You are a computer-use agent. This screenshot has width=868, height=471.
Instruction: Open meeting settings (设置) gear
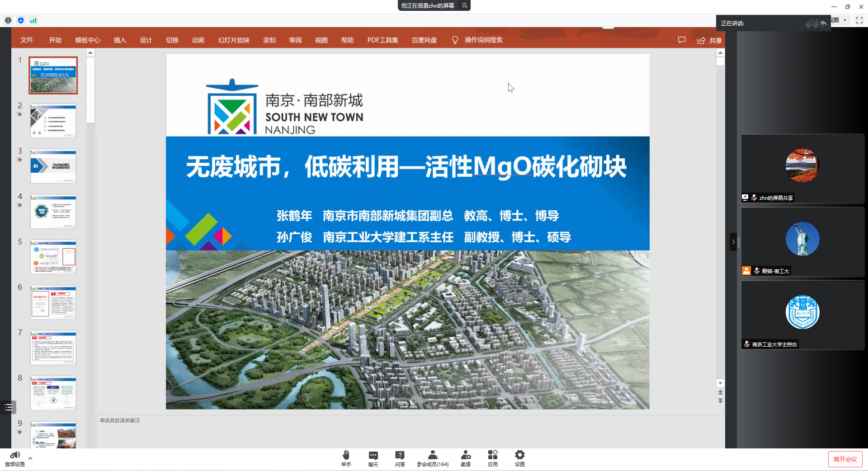click(520, 455)
